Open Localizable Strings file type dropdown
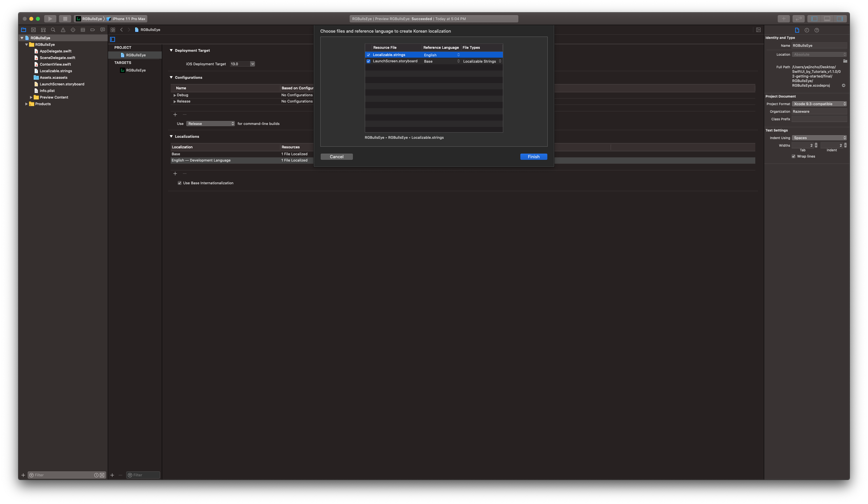Image resolution: width=868 pixels, height=504 pixels. point(481,61)
